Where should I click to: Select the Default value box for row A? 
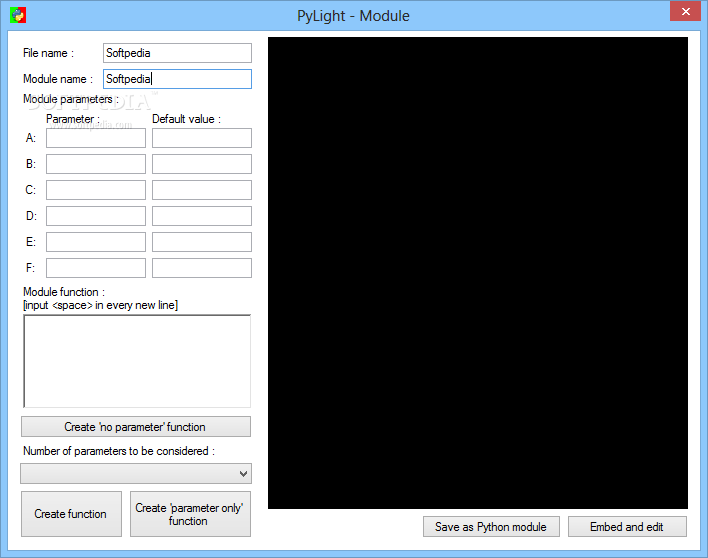click(202, 138)
